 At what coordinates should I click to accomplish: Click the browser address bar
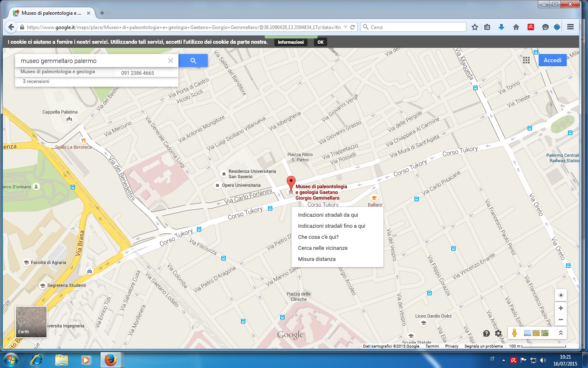pyautogui.click(x=184, y=27)
